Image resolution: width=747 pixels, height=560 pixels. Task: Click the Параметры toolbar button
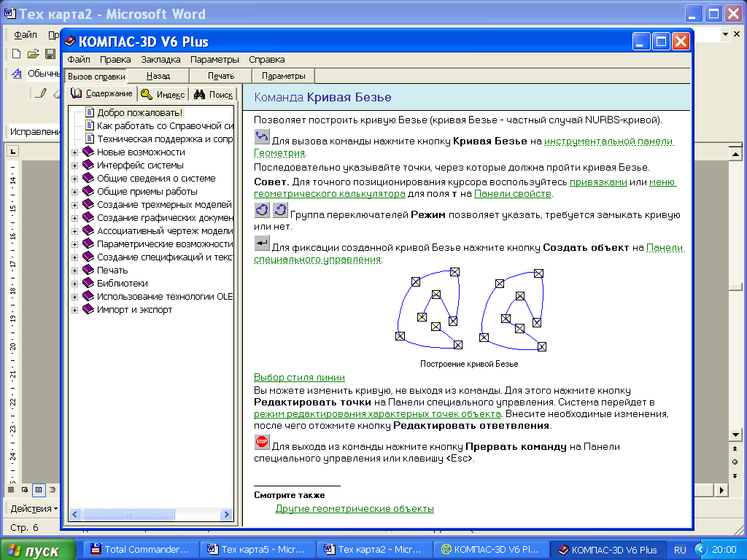284,76
